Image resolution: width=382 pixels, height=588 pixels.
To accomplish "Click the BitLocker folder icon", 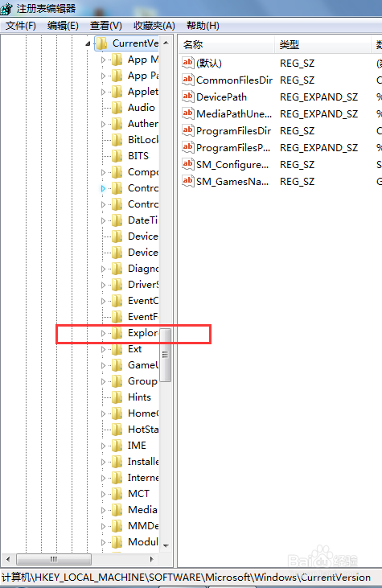I will point(117,140).
